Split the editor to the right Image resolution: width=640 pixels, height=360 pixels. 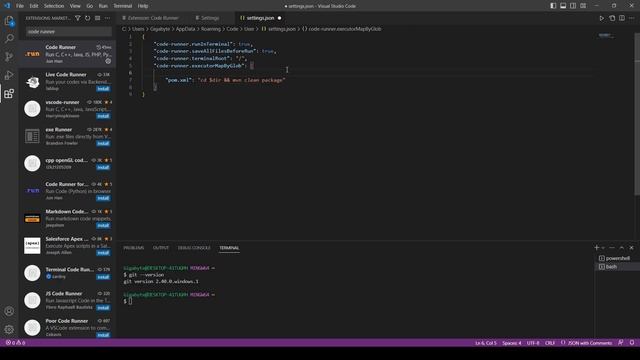click(622, 18)
